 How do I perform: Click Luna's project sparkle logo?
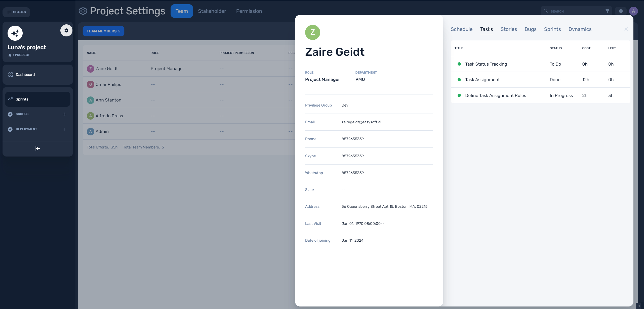coord(15,33)
